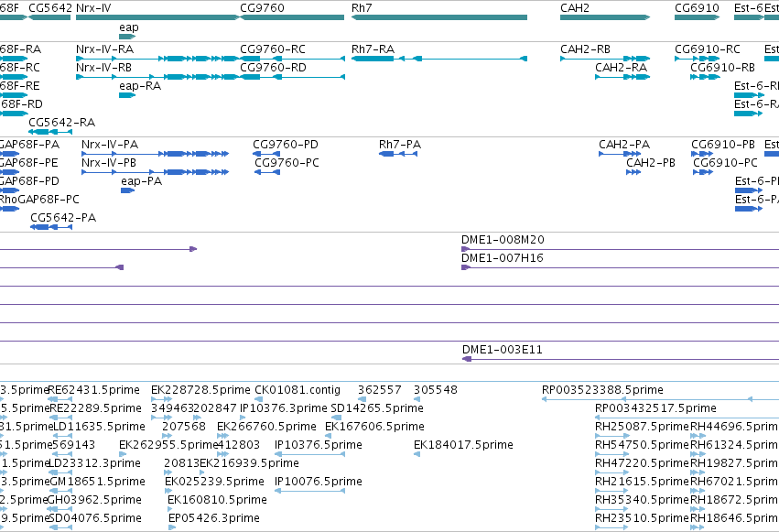Select transcript Nrx-IV-RB
Viewport: 779px width, 532px height.
click(x=157, y=77)
